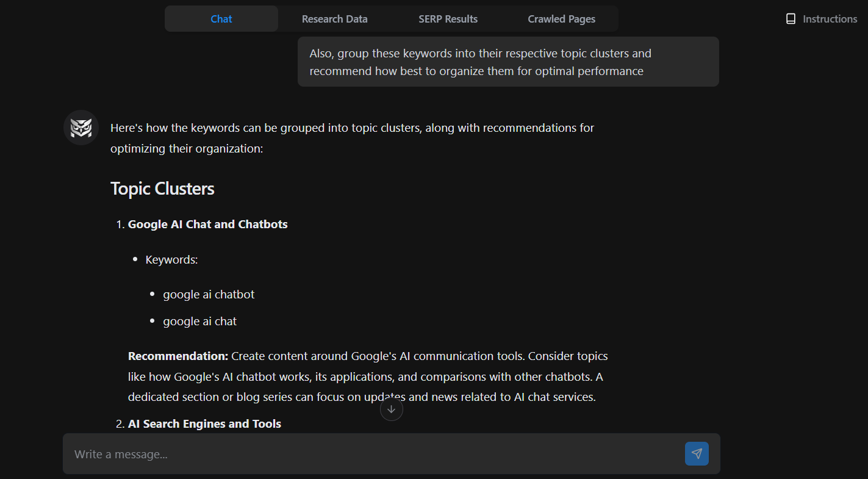Select the keyword google ai chat
The height and width of the screenshot is (479, 868).
(199, 321)
